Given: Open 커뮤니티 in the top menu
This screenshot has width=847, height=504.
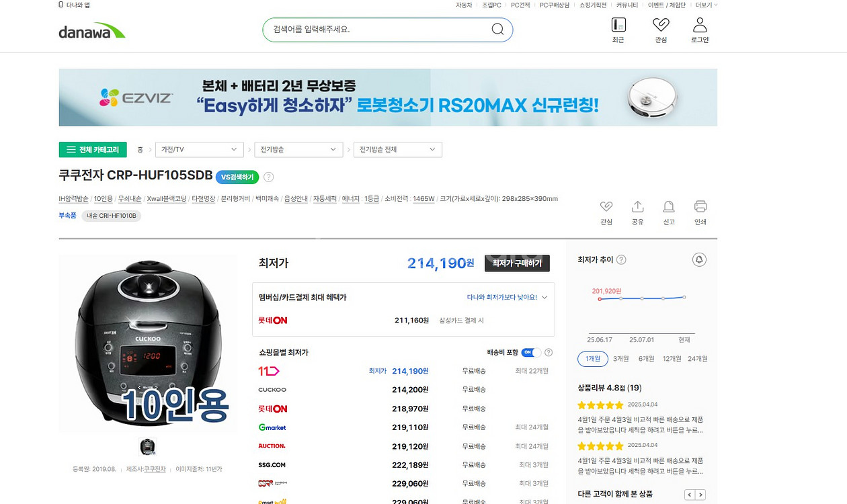Looking at the screenshot, I should click(x=627, y=5).
